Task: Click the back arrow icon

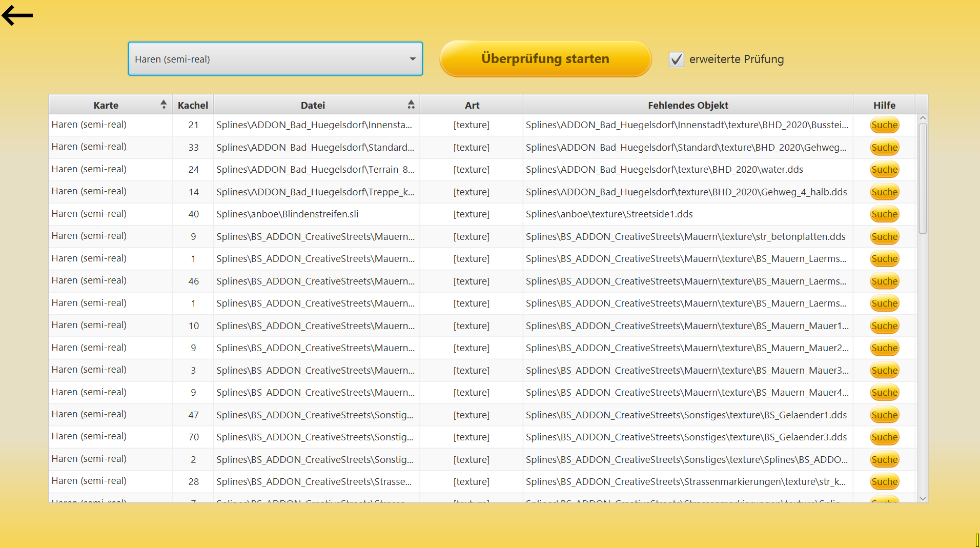Action: tap(17, 15)
